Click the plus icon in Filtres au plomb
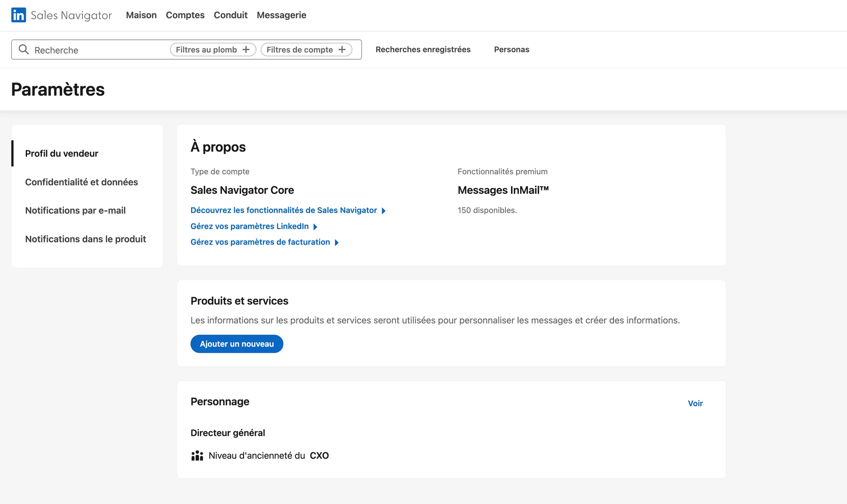 point(246,50)
